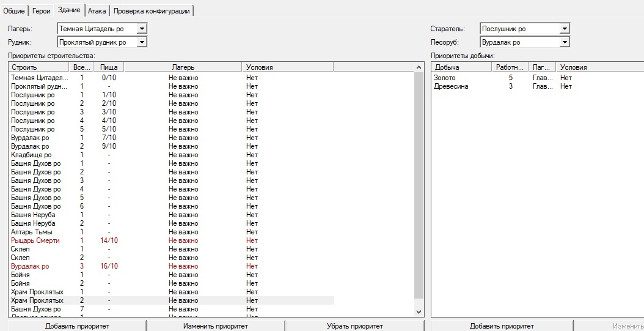Select Башня Неруба row number 2
The height and width of the screenshot is (331, 644).
pyautogui.click(x=171, y=223)
